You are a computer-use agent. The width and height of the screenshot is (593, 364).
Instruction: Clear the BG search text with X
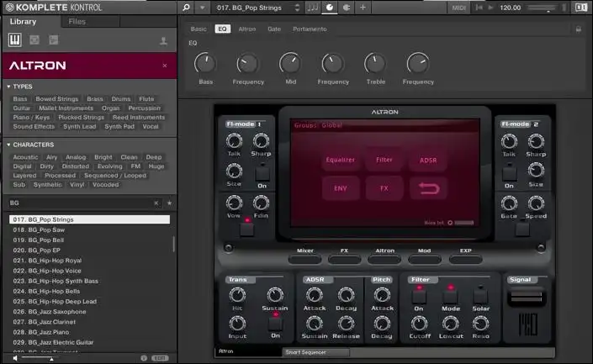[x=156, y=203]
